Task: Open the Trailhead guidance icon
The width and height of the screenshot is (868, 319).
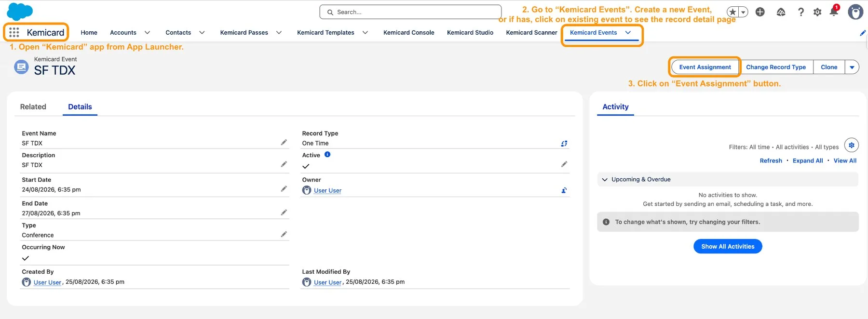Action: coord(781,12)
